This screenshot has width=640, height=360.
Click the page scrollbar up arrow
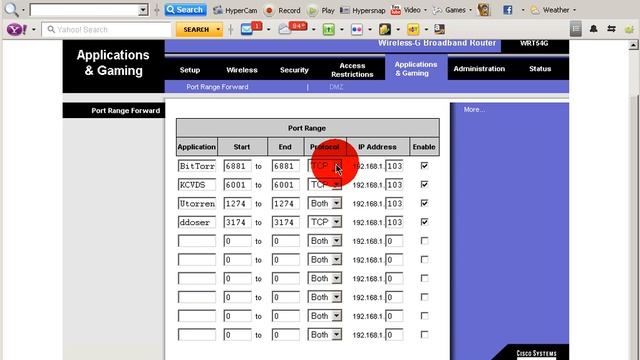(x=633, y=45)
